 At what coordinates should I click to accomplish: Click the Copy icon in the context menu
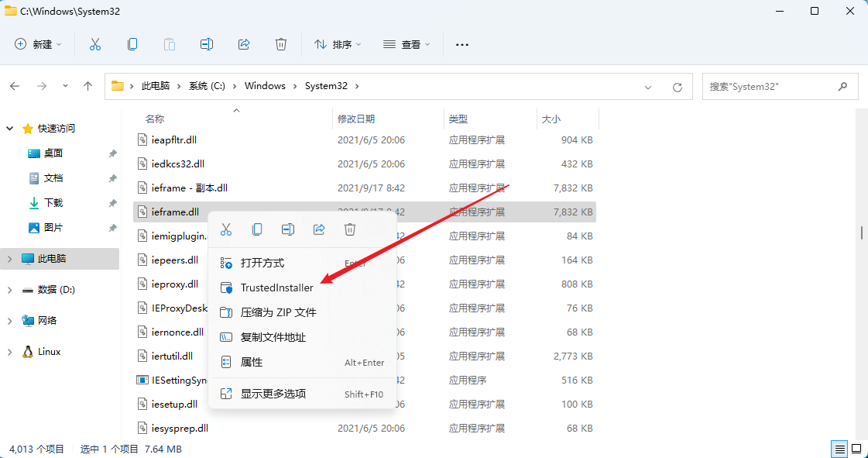tap(257, 229)
